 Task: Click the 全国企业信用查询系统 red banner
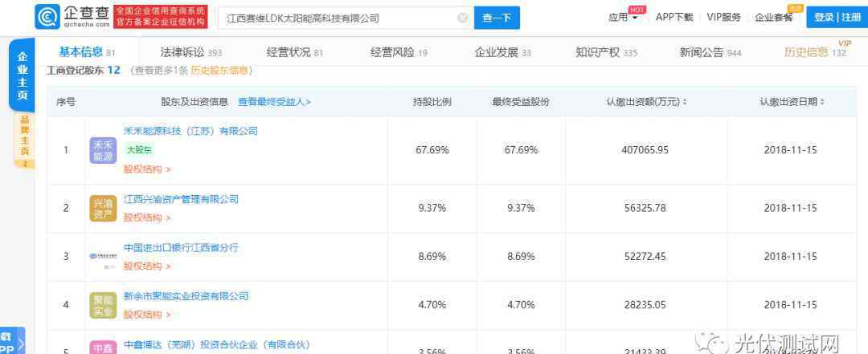click(x=161, y=17)
